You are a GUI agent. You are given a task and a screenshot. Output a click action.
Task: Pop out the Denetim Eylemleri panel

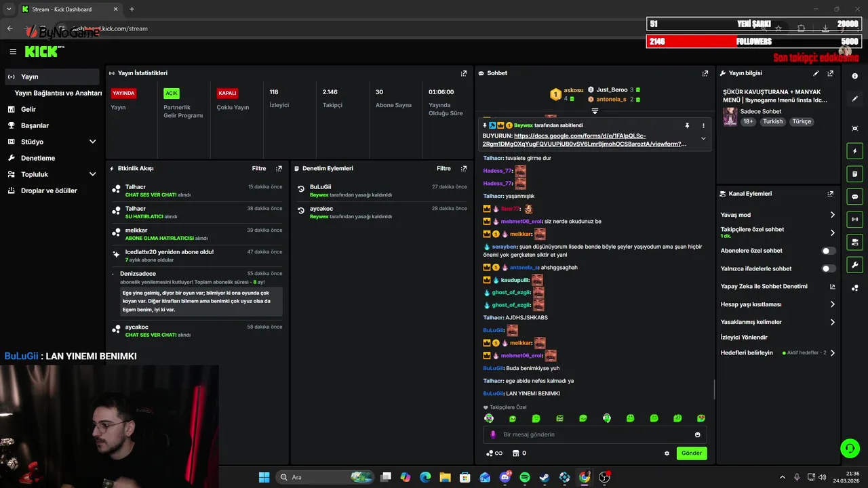[464, 169]
